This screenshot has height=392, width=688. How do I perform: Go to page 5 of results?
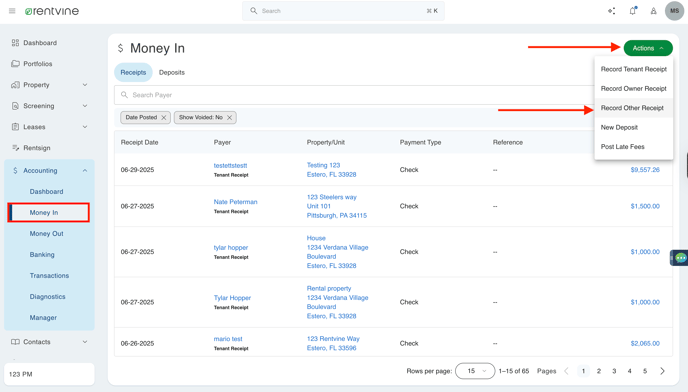coord(645,371)
